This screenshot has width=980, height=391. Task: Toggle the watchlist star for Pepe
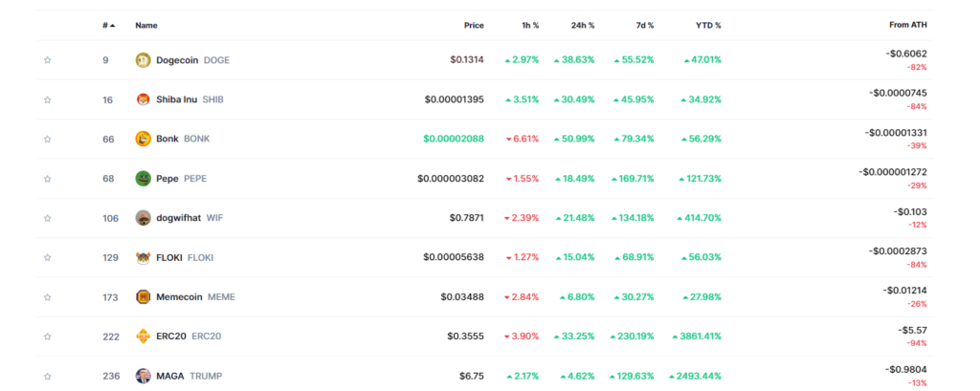[47, 179]
